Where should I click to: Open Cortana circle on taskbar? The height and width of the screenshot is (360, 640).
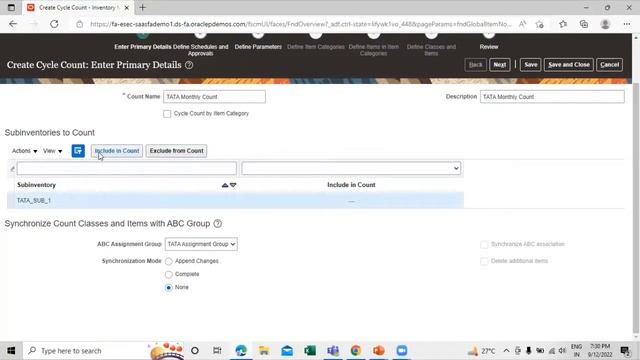point(195,351)
